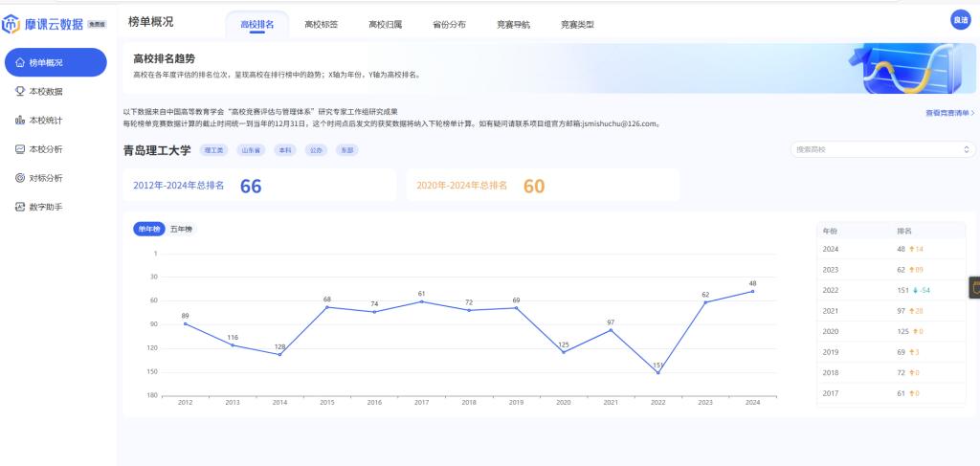Switch to the 高校标签 tab
This screenshot has height=466, width=980.
tap(321, 24)
